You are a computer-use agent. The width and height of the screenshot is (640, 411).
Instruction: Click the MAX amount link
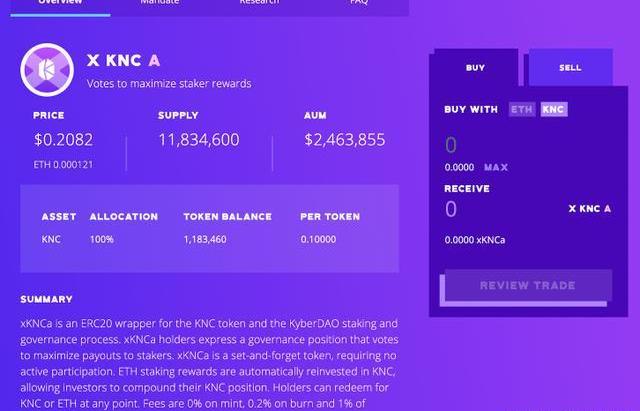point(496,168)
